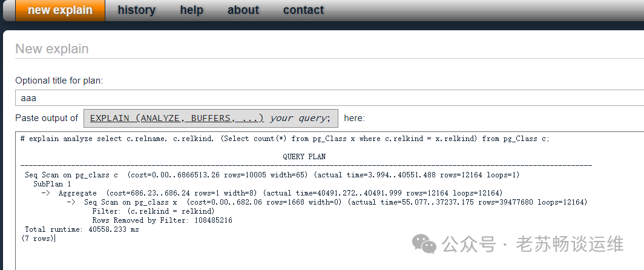Place cursor after "(7 rows)" text

(x=55, y=239)
